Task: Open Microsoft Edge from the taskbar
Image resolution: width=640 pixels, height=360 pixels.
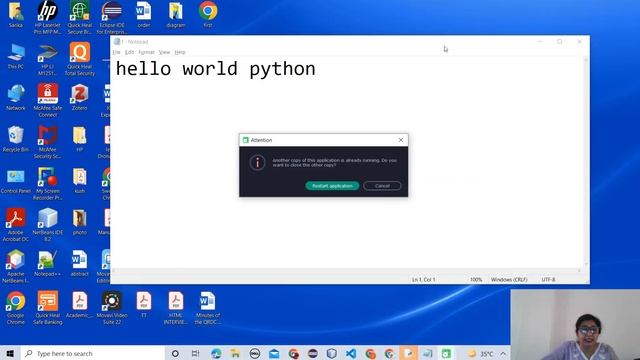Action: coord(216,353)
